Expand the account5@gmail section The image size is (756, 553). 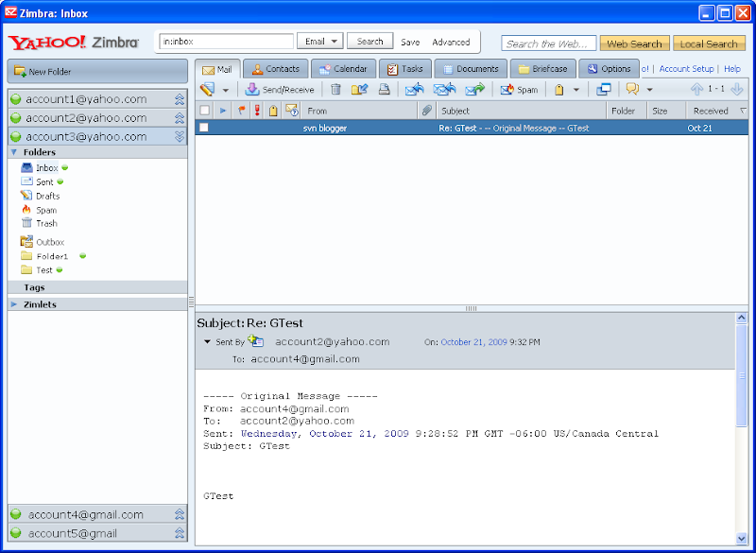pos(180,533)
